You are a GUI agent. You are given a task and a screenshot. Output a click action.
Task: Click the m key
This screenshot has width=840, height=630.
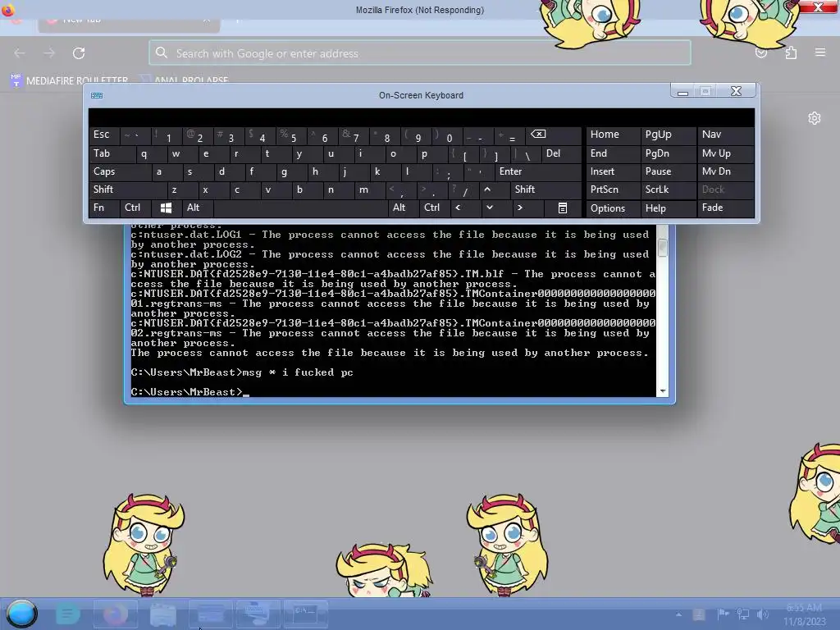coord(369,189)
